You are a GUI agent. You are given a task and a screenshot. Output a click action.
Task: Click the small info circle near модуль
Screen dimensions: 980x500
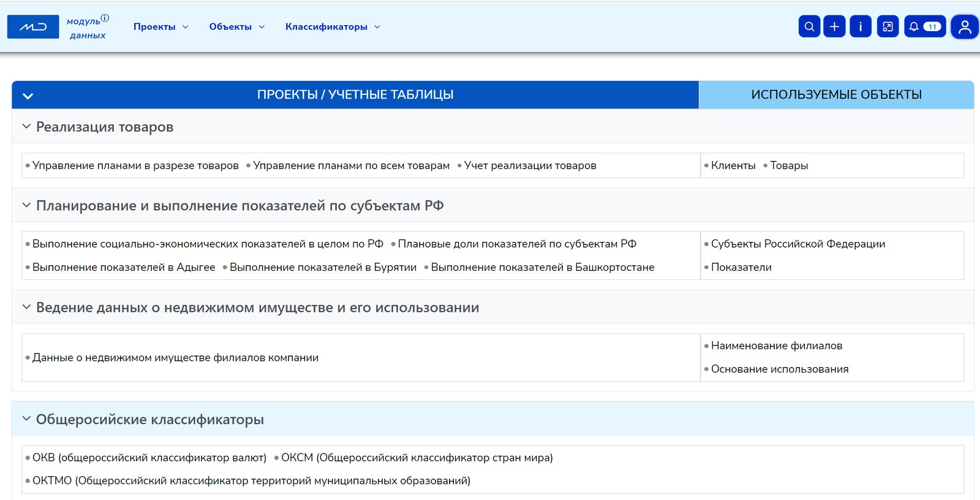105,18
